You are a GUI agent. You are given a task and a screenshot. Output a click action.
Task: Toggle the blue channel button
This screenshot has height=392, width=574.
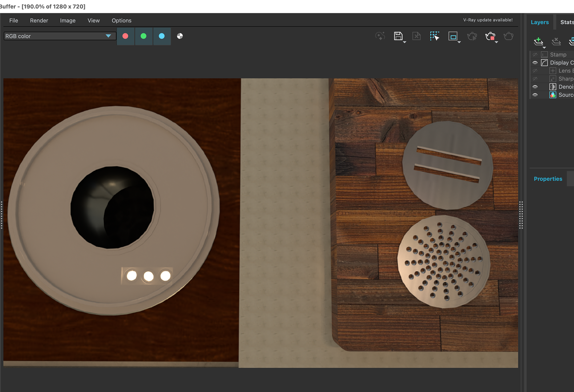click(162, 36)
